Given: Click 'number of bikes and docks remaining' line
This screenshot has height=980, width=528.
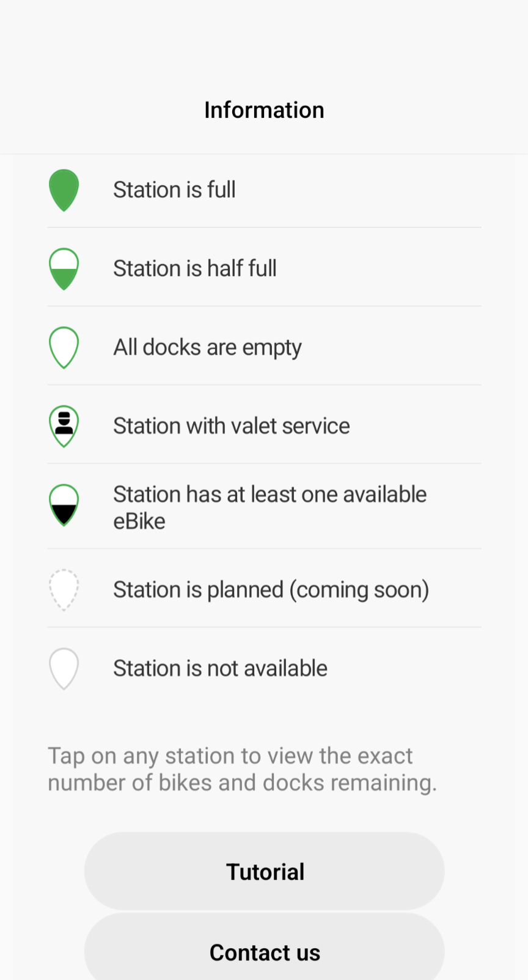Looking at the screenshot, I should [242, 783].
